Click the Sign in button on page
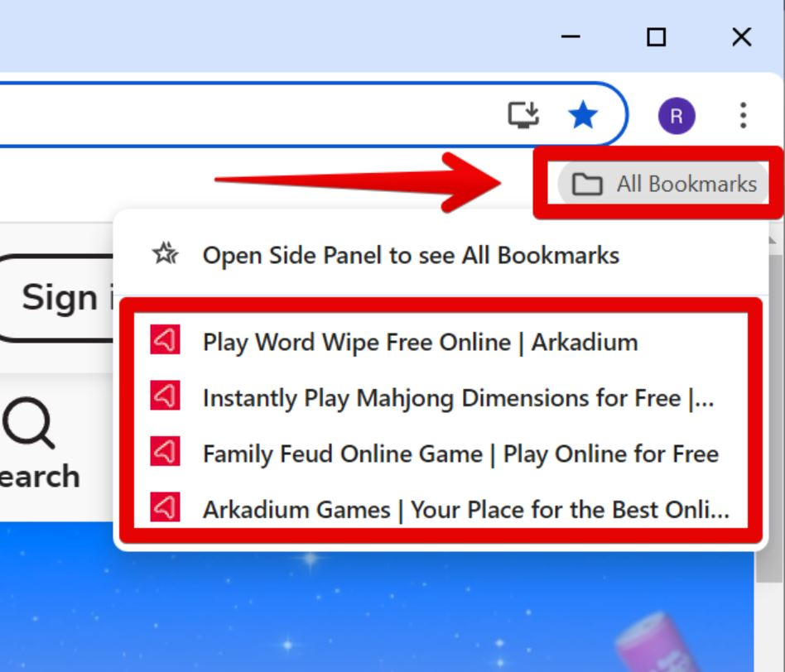 [x=56, y=298]
